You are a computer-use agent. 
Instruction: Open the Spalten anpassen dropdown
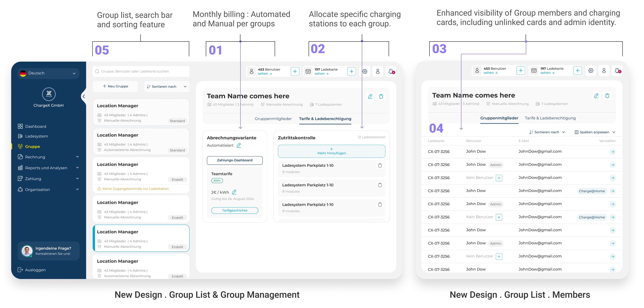595,132
